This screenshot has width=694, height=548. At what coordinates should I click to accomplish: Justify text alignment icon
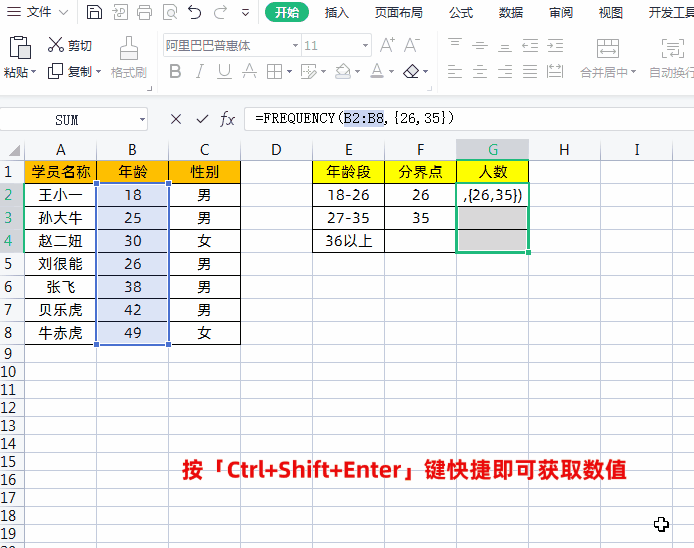click(x=530, y=71)
